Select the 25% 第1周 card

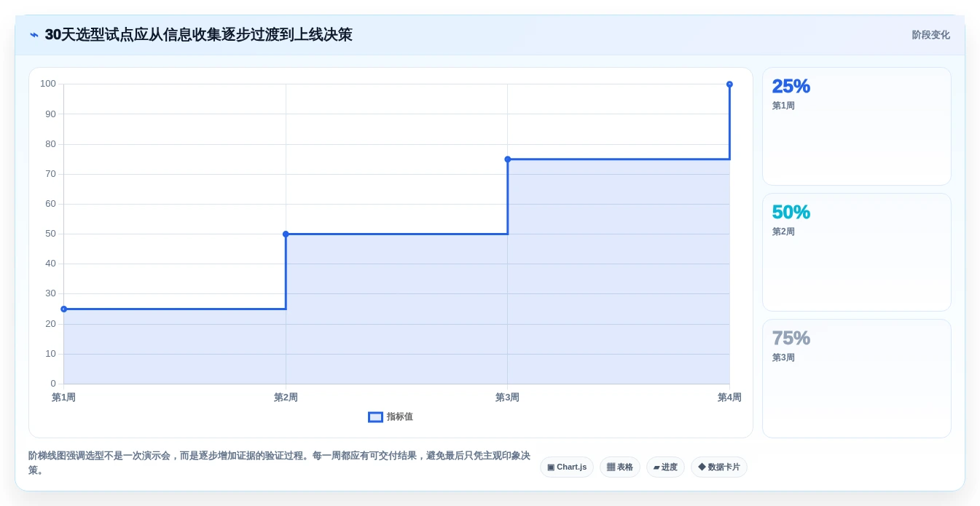(x=857, y=127)
